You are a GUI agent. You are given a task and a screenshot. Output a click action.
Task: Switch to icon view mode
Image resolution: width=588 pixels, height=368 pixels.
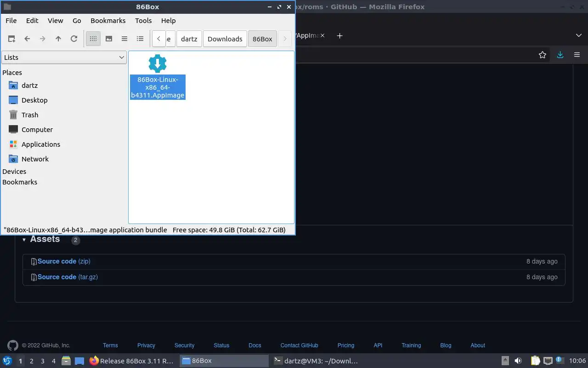[x=93, y=39]
